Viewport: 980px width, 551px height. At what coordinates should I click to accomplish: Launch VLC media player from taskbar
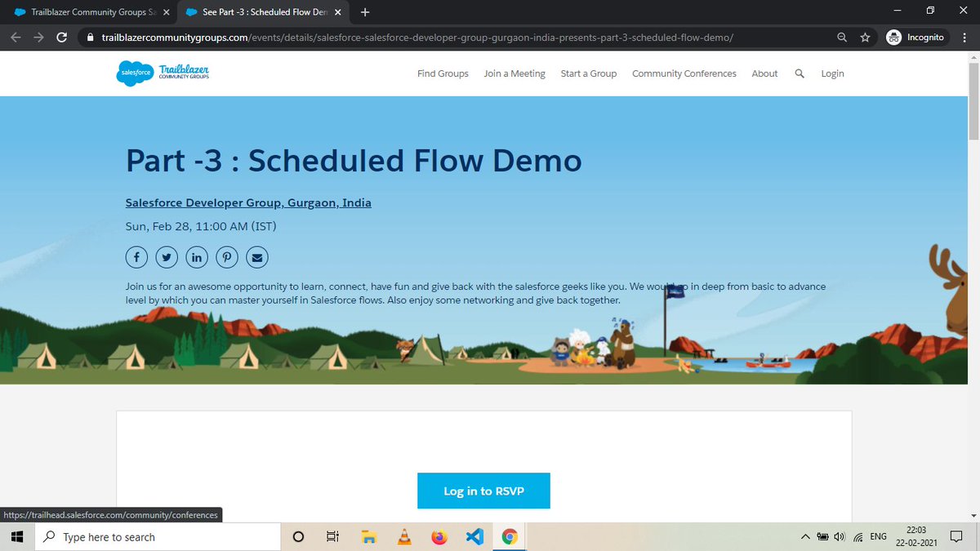click(403, 536)
